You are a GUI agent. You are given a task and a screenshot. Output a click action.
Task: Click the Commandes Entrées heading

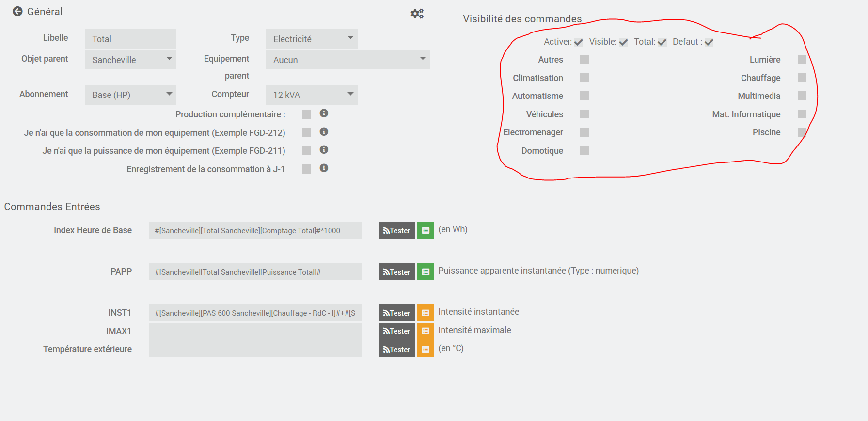pyautogui.click(x=52, y=207)
